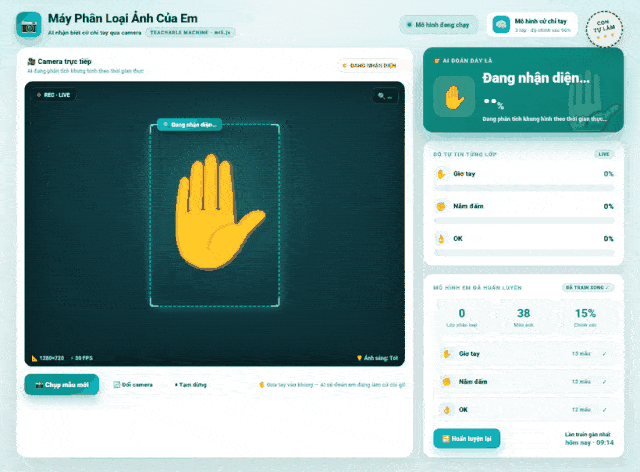This screenshot has height=472, width=640.
Task: Open the 'Mô hình cử chỉ tay' model card
Action: pos(532,24)
